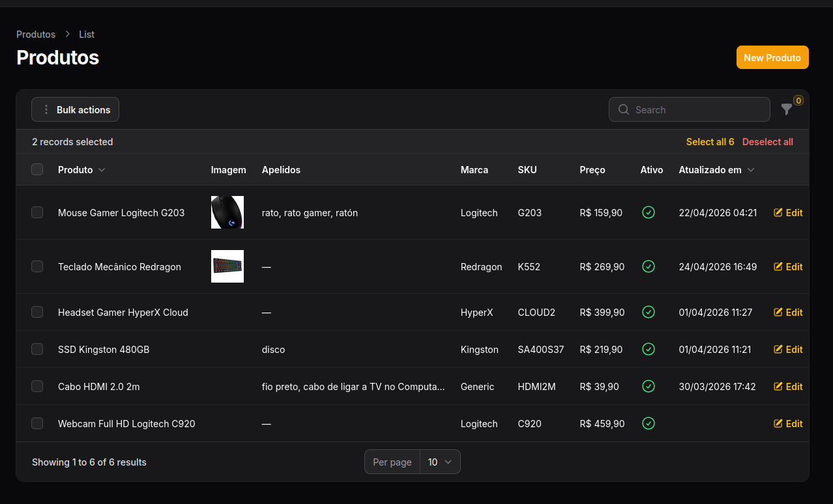
Task: Click the date 24/04/2026 16:49
Action: coord(718,267)
